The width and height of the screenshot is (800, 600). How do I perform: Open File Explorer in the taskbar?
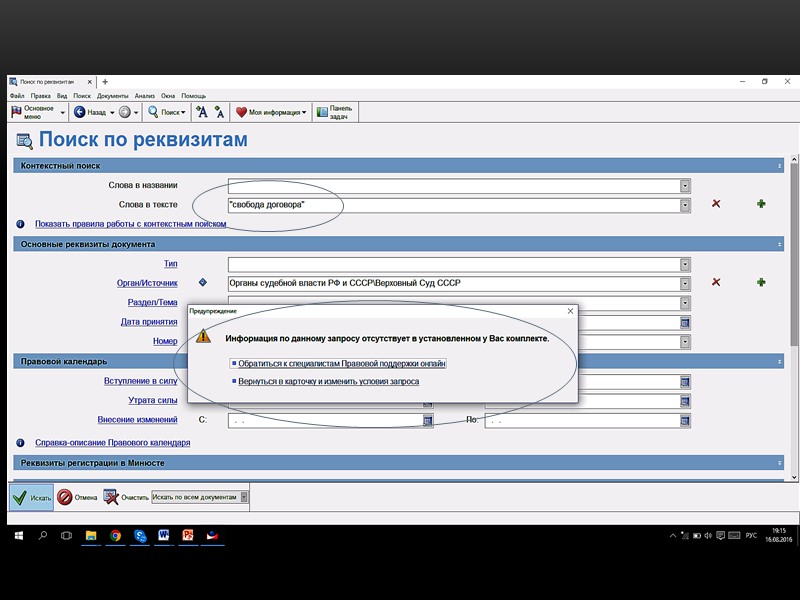click(91, 535)
